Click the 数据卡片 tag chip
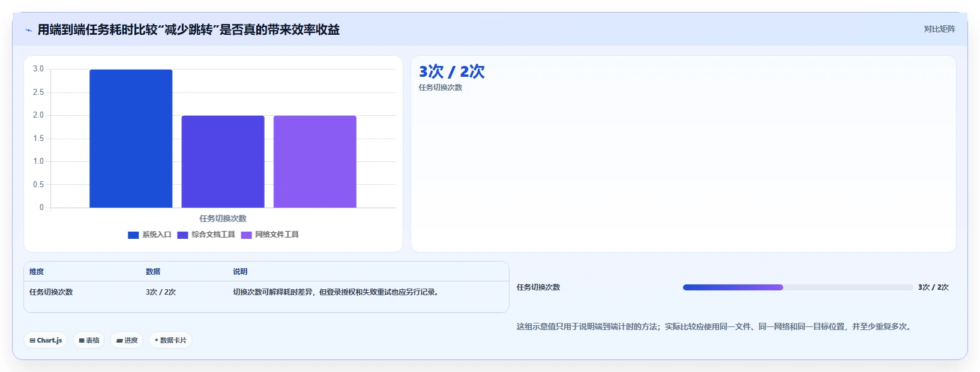This screenshot has width=980, height=372. click(170, 340)
